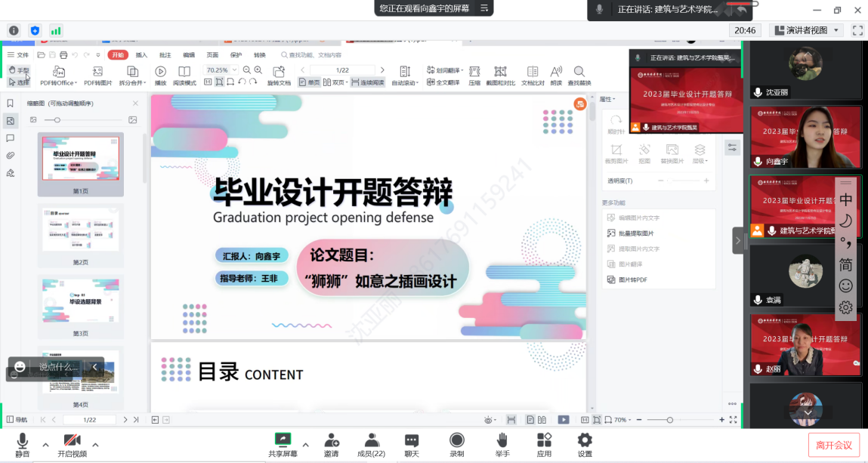Click the green network signal icon
The height and width of the screenshot is (463, 868).
pyautogui.click(x=56, y=30)
